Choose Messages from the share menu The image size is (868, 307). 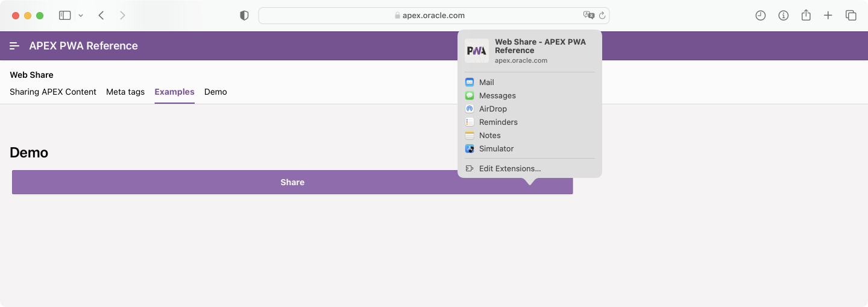[497, 96]
